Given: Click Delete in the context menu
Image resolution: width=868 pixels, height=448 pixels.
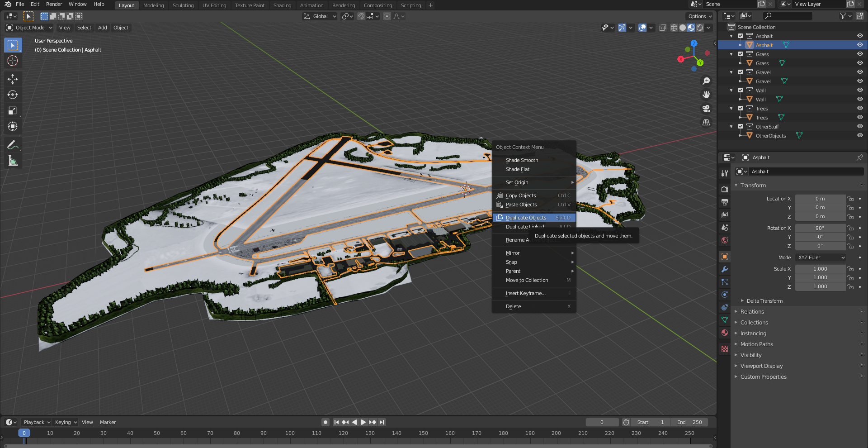Looking at the screenshot, I should (x=514, y=306).
